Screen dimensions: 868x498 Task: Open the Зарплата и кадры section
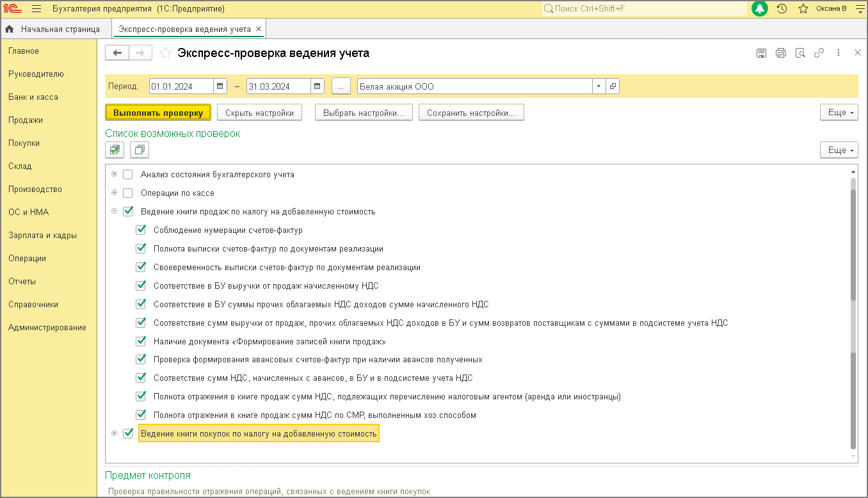click(x=42, y=236)
